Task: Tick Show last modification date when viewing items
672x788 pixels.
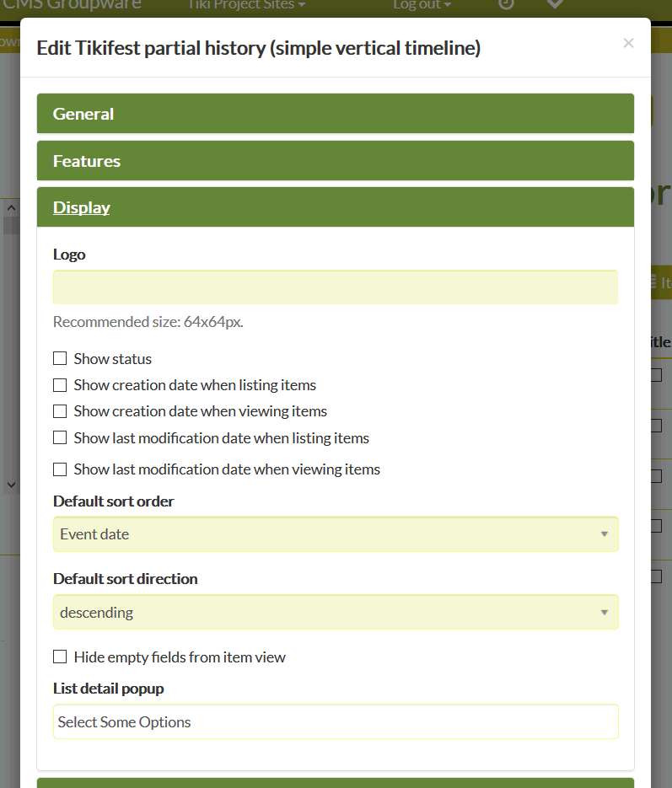Action: [60, 469]
